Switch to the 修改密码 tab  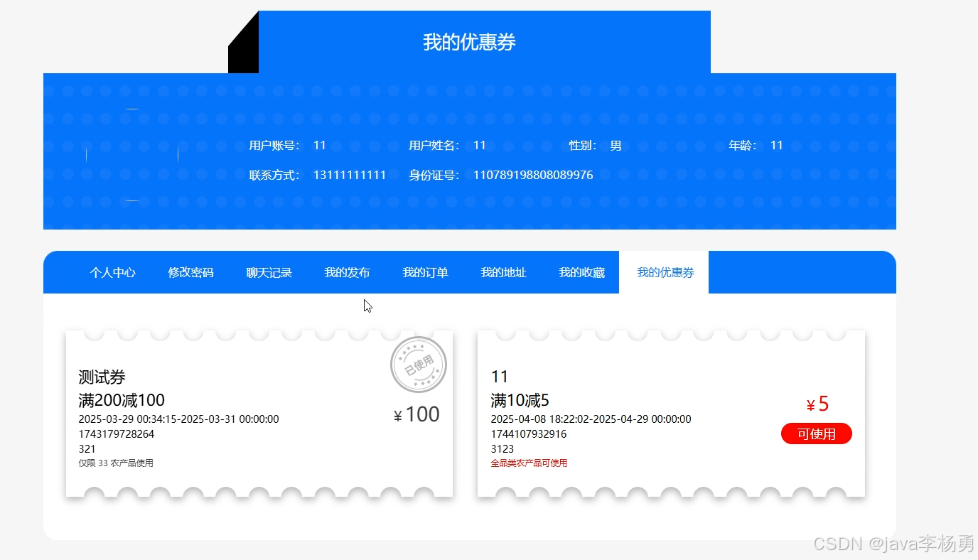[x=190, y=272]
